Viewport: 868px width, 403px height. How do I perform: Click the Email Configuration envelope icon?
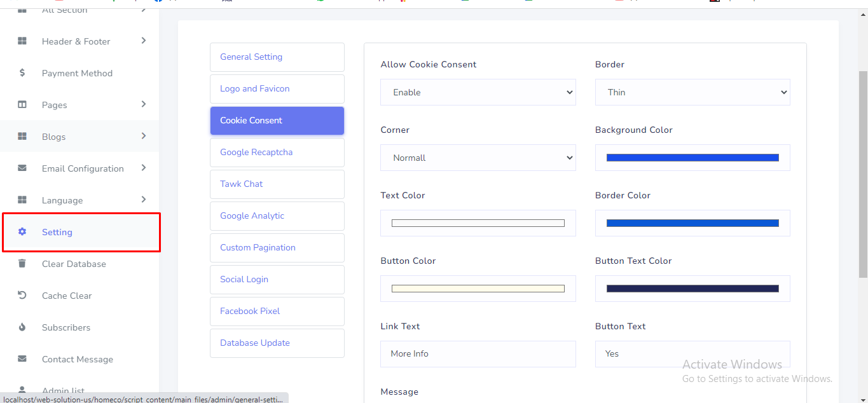(22, 168)
